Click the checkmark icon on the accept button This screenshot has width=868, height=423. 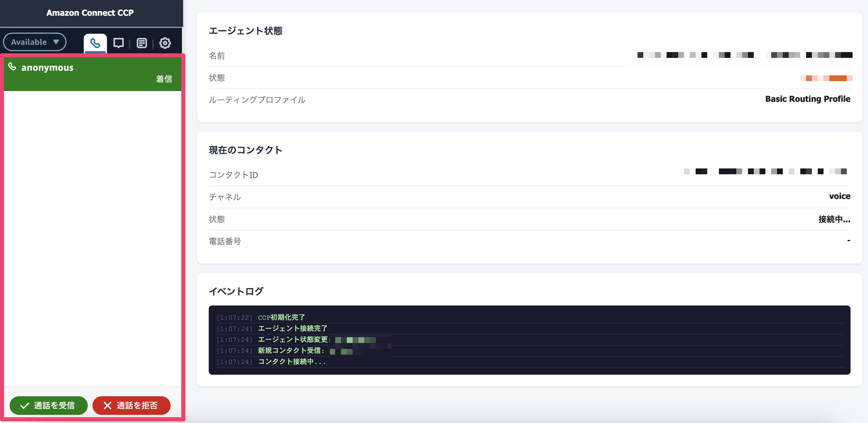(x=24, y=406)
